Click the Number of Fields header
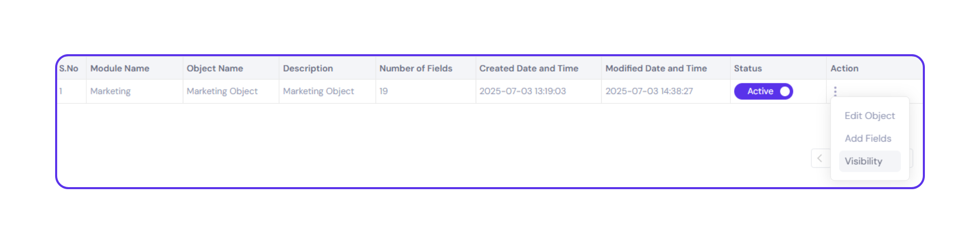This screenshot has height=227, width=980. point(415,69)
